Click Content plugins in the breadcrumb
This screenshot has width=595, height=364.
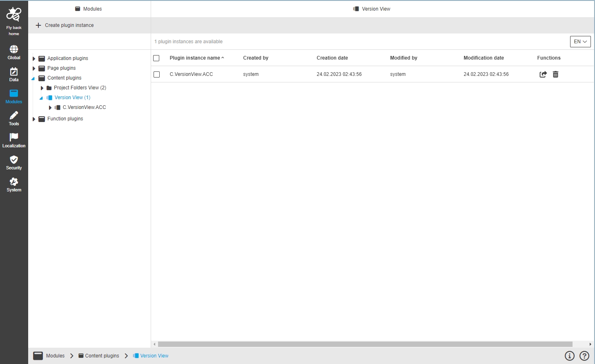102,356
